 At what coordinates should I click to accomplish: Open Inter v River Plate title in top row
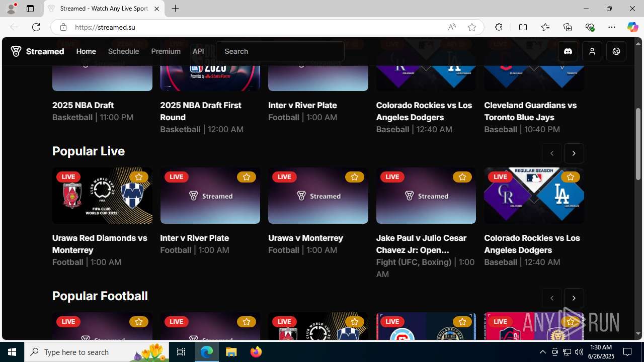[302, 105]
